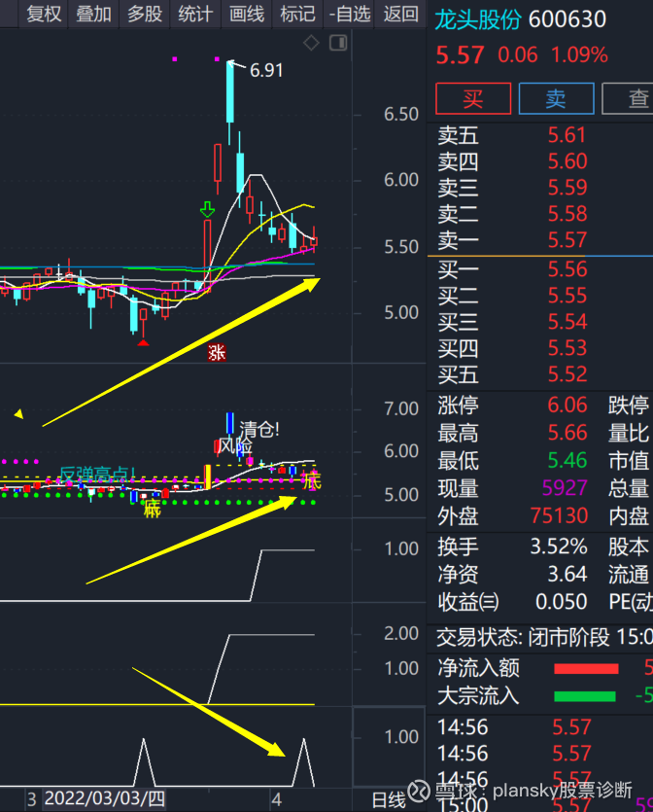
Task: Open the 复权 adjustment menu
Action: click(x=44, y=14)
